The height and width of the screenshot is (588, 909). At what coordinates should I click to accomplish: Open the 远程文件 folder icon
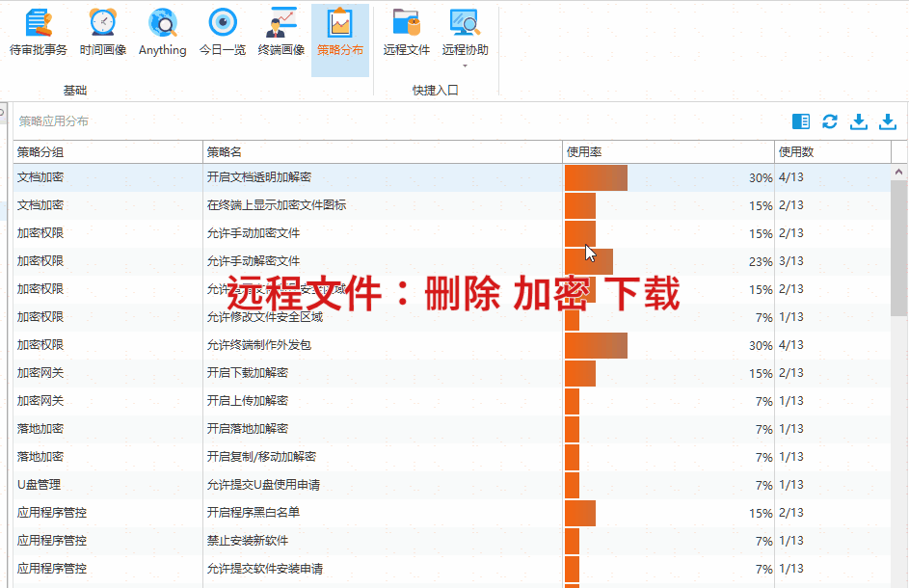pos(406,23)
